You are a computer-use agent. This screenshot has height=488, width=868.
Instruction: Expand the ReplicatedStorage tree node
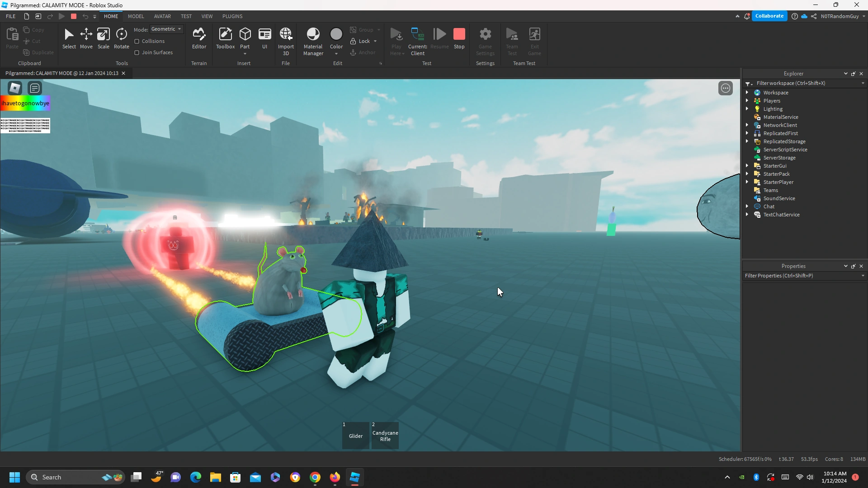[x=747, y=141]
